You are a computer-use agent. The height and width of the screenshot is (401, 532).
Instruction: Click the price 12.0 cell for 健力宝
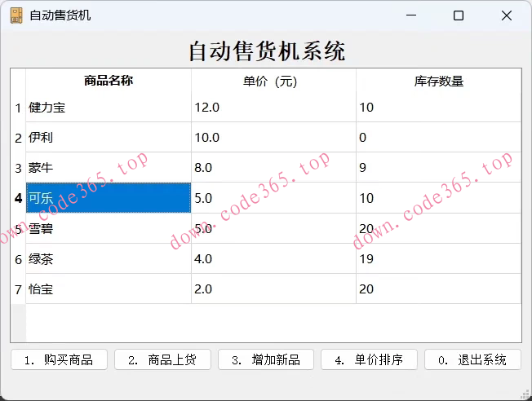tap(274, 107)
